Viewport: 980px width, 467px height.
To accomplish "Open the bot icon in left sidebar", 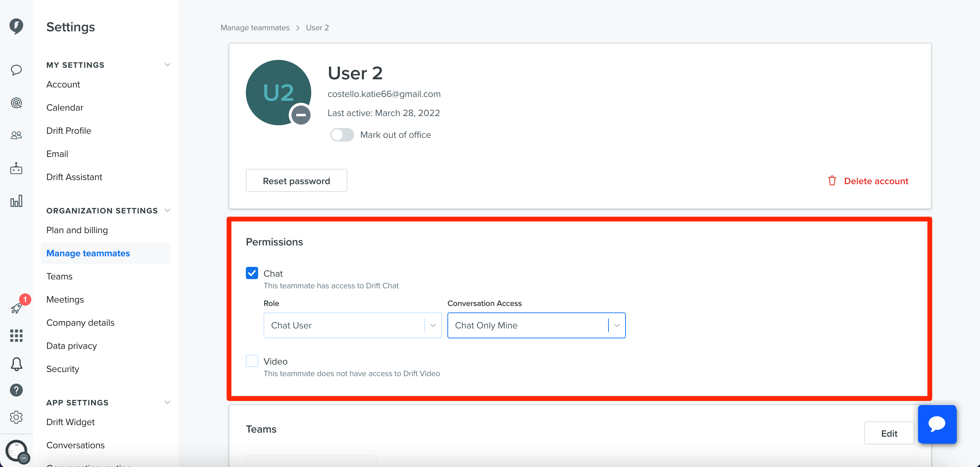I will [16, 168].
